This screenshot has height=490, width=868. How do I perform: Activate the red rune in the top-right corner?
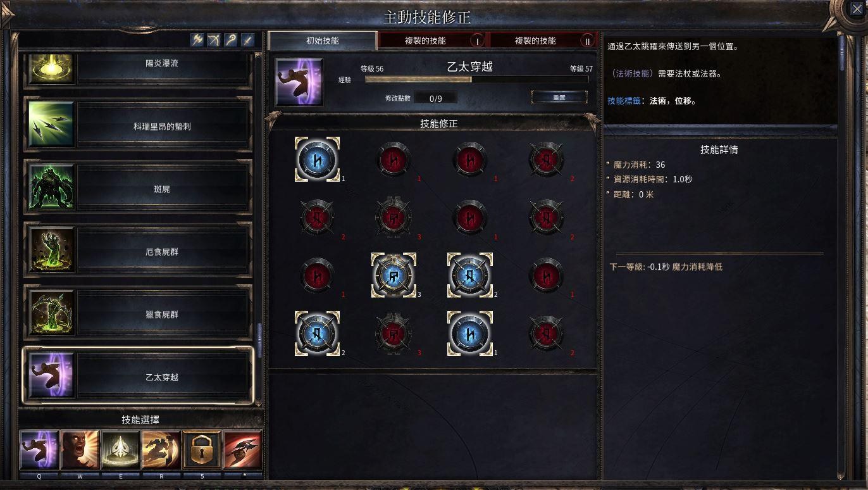click(546, 160)
